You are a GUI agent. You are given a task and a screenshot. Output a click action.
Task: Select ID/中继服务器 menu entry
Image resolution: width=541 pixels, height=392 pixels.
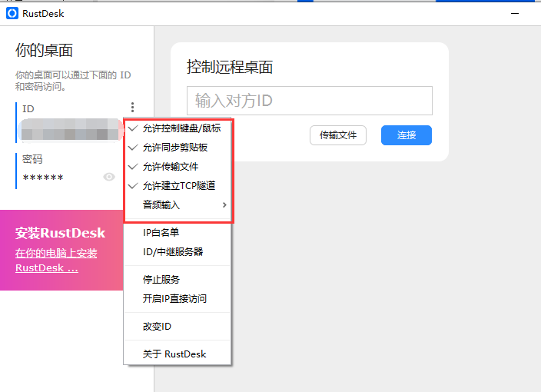click(x=173, y=252)
